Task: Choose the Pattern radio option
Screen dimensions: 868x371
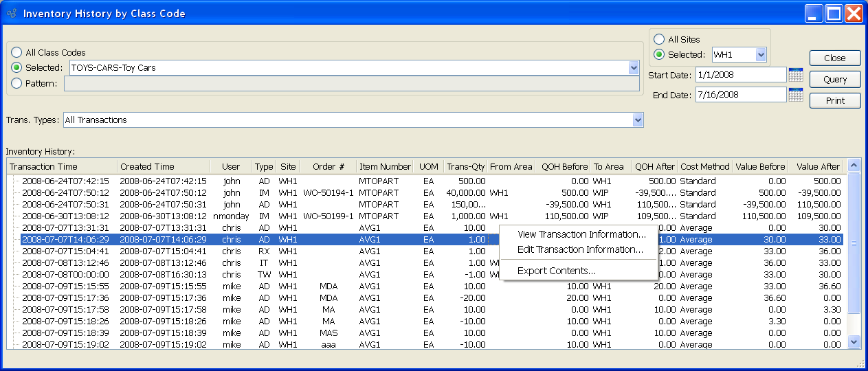Action: pyautogui.click(x=16, y=84)
